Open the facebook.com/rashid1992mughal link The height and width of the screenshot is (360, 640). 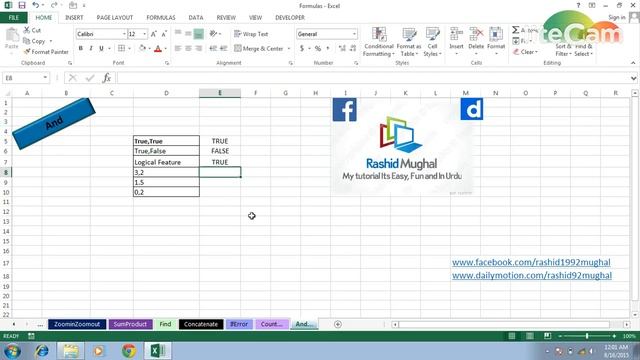click(531, 262)
